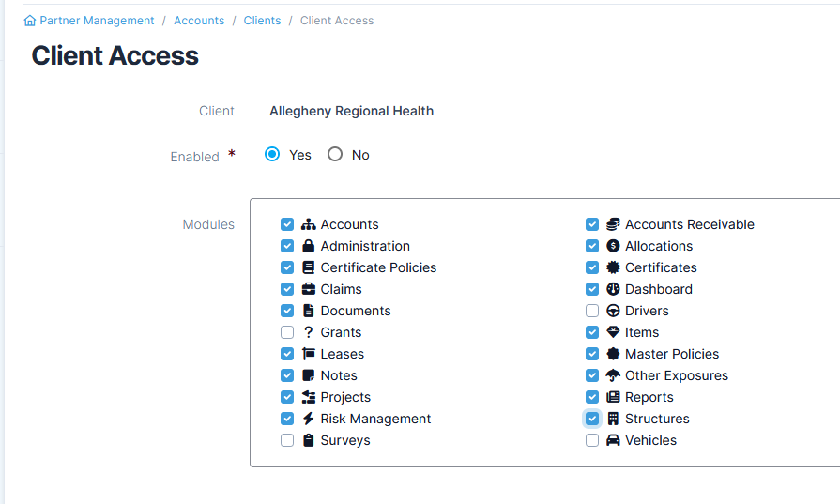Click the Accounts hierarchy icon
Screen dimensions: 840x504
click(x=309, y=224)
